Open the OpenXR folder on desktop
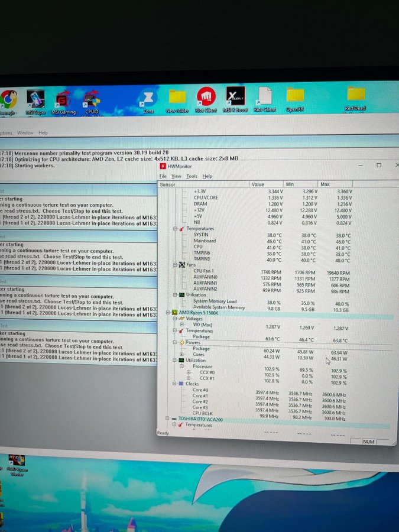 pos(294,96)
